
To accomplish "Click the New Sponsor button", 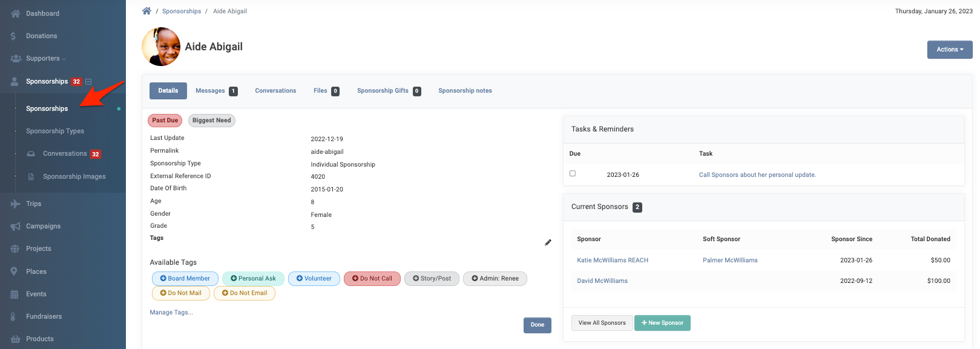I will [662, 323].
